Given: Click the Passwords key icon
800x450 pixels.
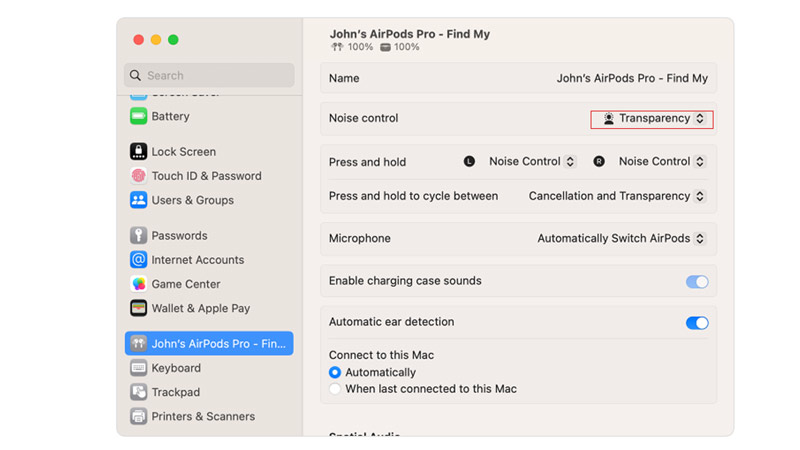Looking at the screenshot, I should click(x=138, y=235).
